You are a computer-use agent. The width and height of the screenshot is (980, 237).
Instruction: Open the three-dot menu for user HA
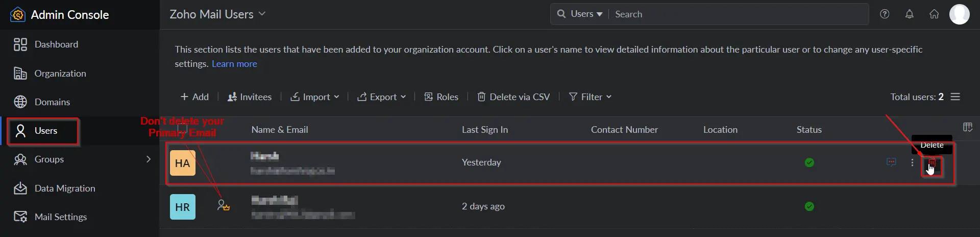(x=912, y=162)
